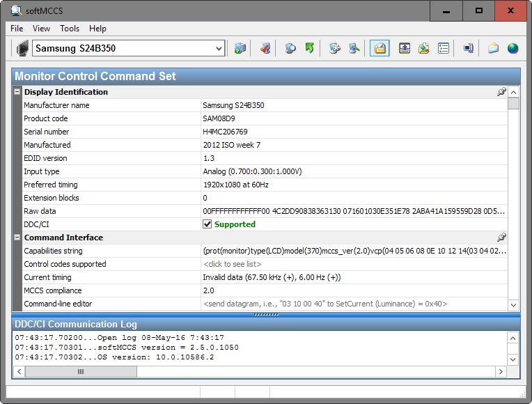This screenshot has width=532, height=404.
Task: Open the View menu
Action: click(41, 29)
